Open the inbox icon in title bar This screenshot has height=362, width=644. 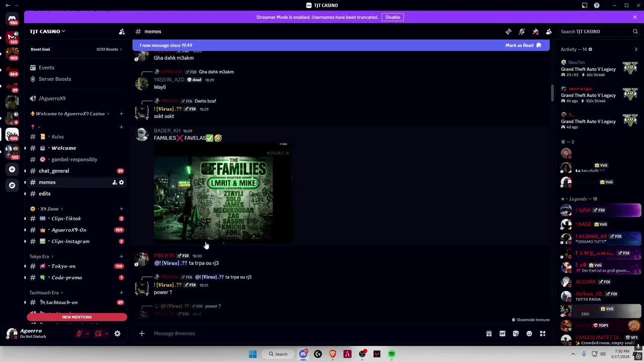[x=585, y=5]
